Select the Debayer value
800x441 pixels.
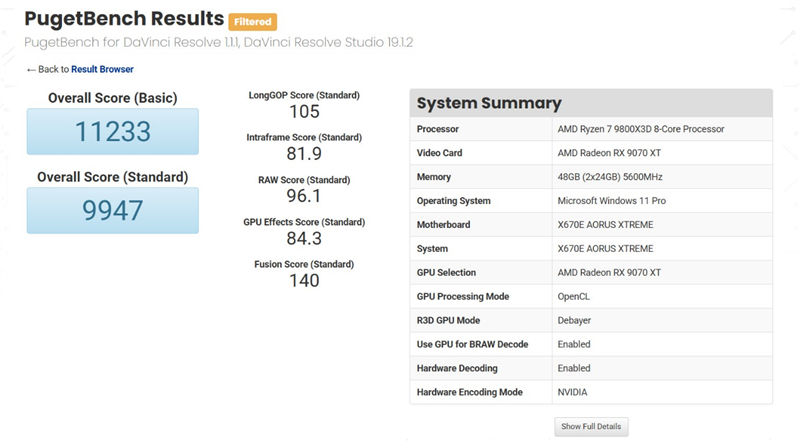pyautogui.click(x=574, y=321)
